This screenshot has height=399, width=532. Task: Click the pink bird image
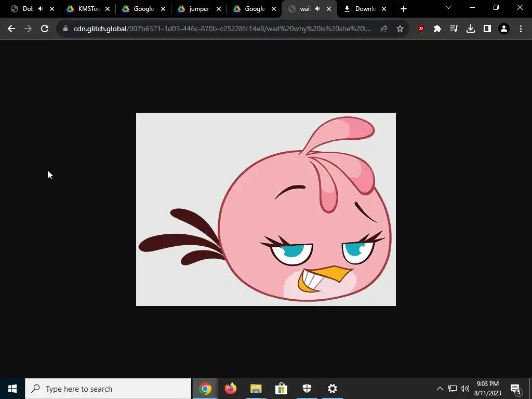tap(266, 209)
